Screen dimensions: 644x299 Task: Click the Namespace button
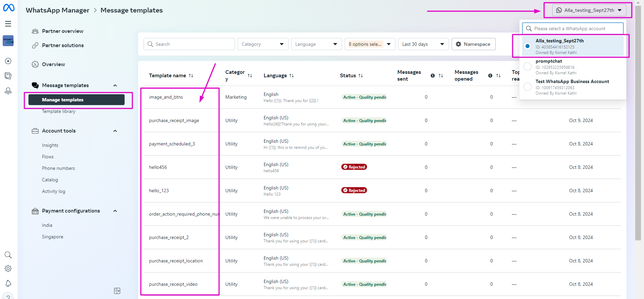tap(473, 44)
